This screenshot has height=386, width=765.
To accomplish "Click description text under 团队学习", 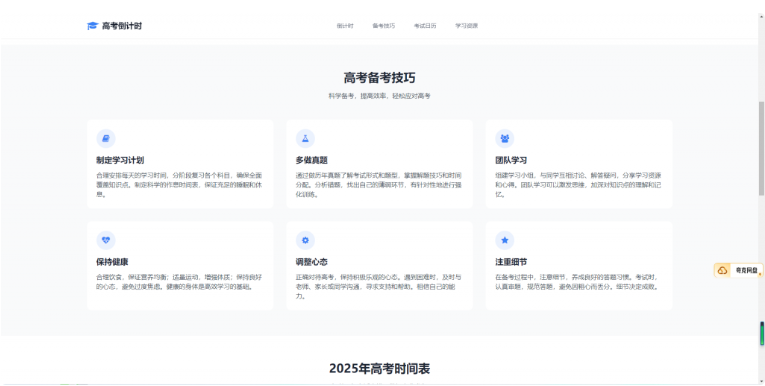I will (579, 185).
